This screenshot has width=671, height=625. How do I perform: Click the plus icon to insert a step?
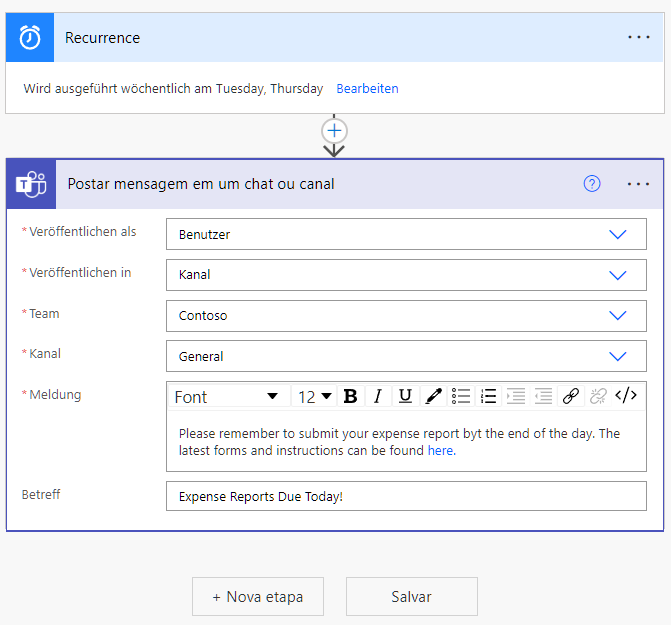pyautogui.click(x=334, y=131)
